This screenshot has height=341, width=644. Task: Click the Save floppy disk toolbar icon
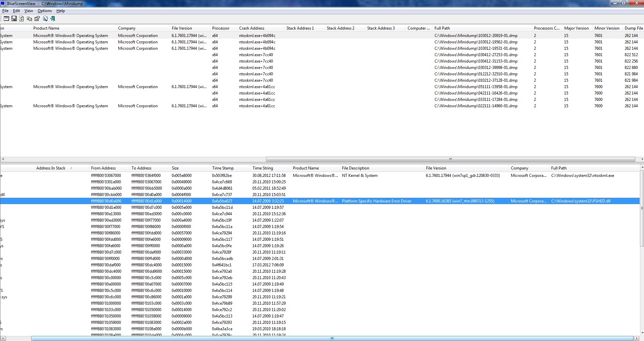click(14, 18)
